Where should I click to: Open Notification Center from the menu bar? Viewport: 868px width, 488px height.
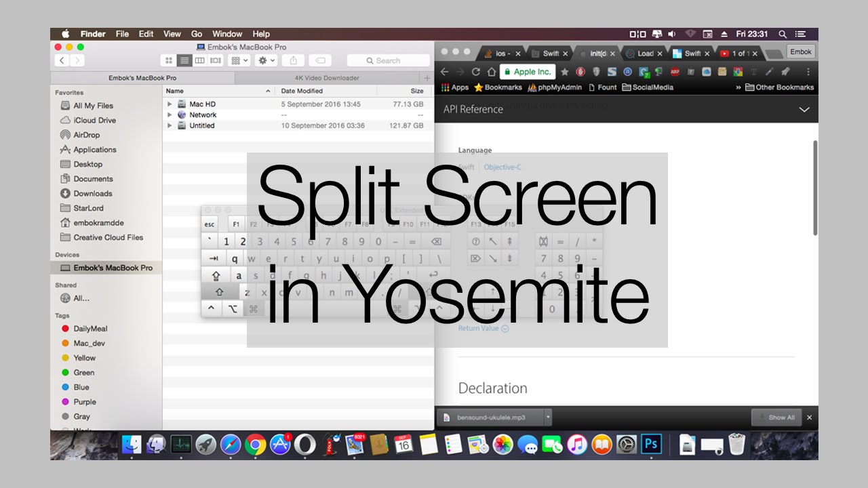[x=801, y=34]
